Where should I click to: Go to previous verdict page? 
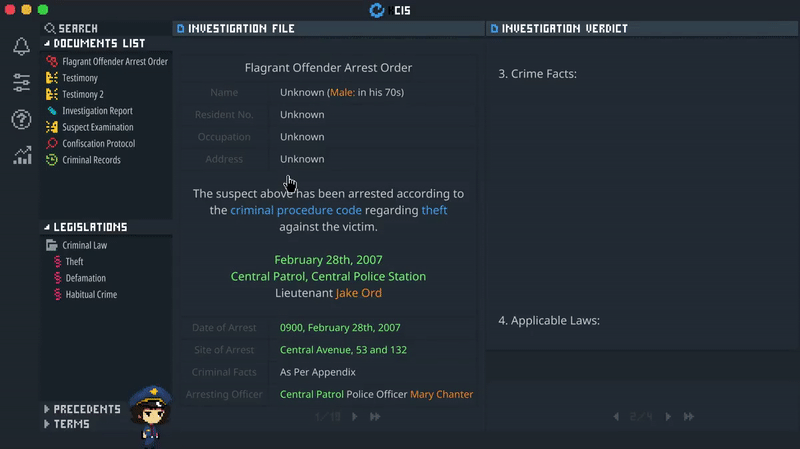tap(616, 416)
